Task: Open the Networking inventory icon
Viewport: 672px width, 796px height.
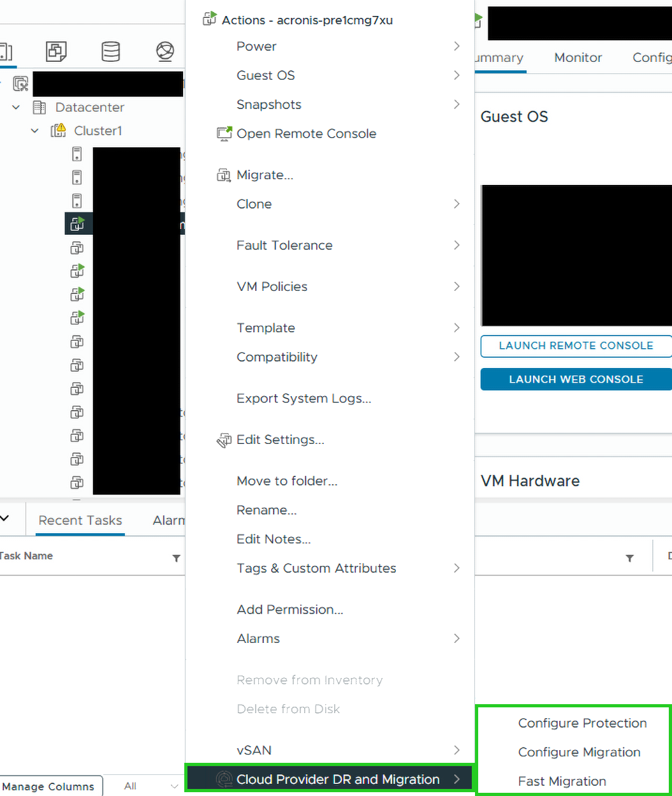Action: (165, 51)
